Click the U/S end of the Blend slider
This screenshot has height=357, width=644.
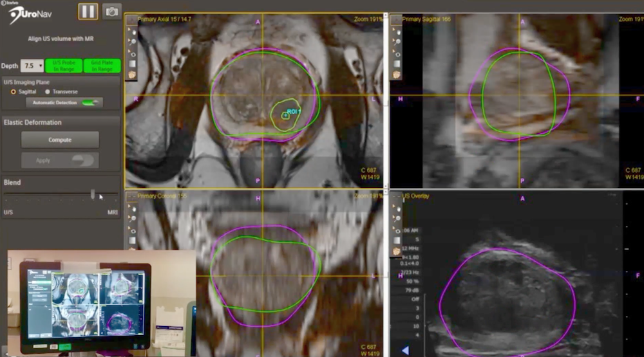[8, 212]
